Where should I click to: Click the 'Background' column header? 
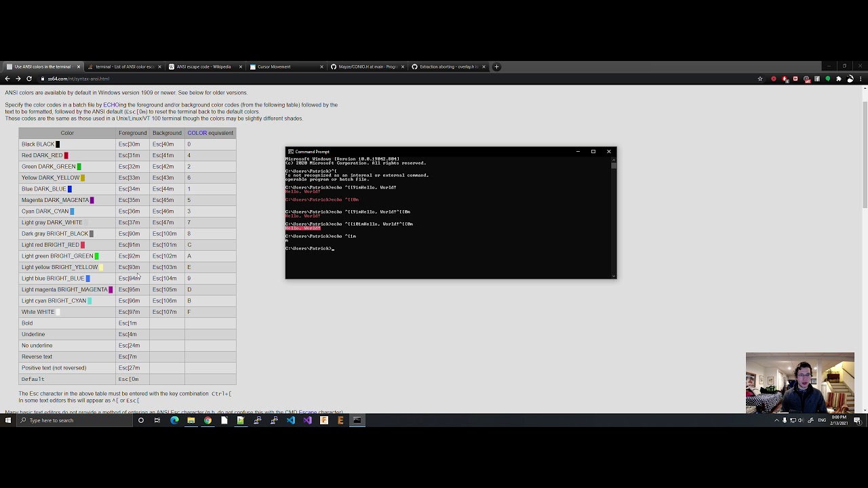(x=167, y=133)
